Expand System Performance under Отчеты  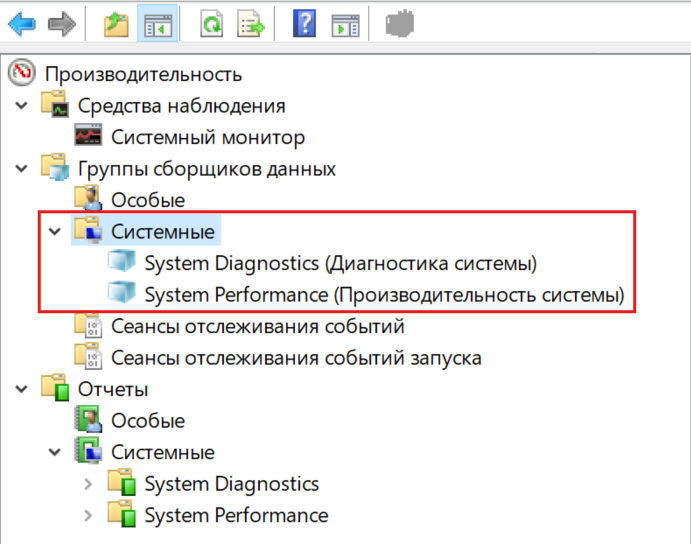point(88,516)
